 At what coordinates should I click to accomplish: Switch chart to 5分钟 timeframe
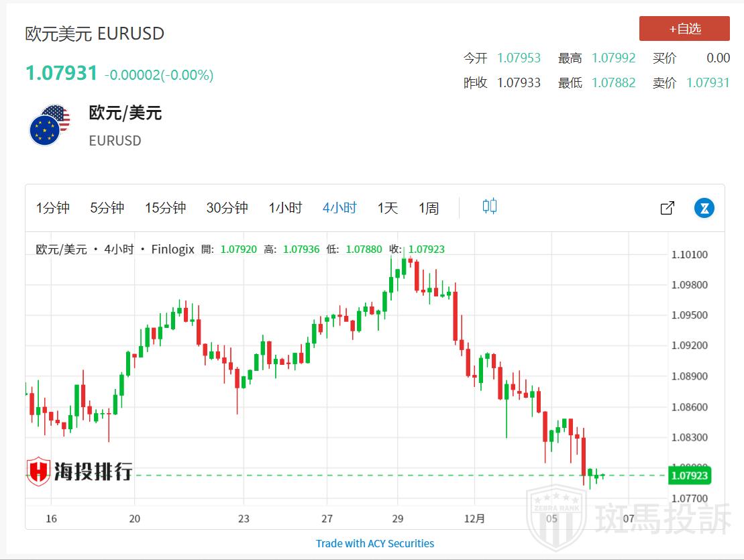click(107, 208)
